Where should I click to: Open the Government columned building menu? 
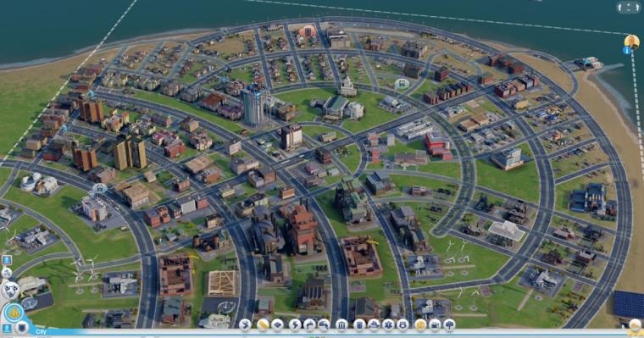pos(341,324)
